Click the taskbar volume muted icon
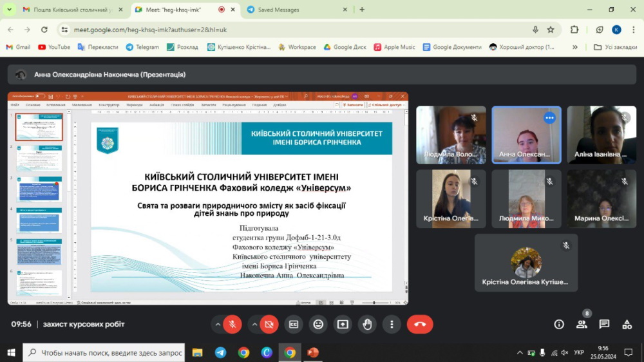This screenshot has width=644, height=362. coord(565,352)
